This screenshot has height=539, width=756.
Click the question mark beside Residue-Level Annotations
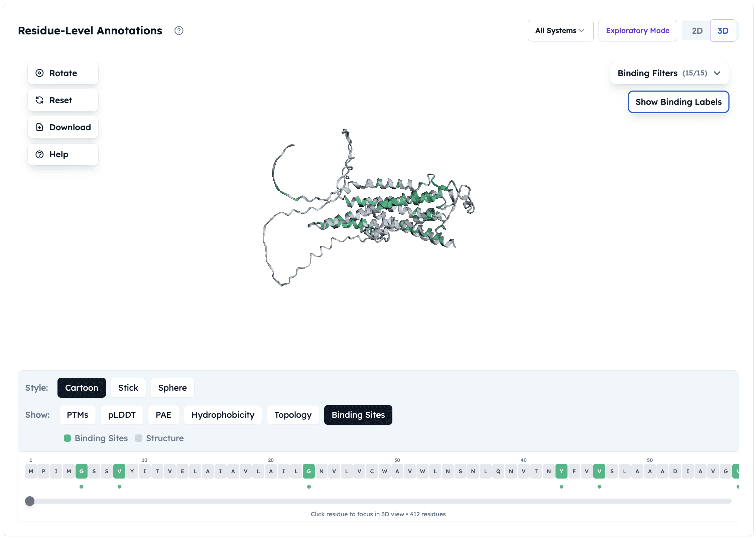pos(179,31)
